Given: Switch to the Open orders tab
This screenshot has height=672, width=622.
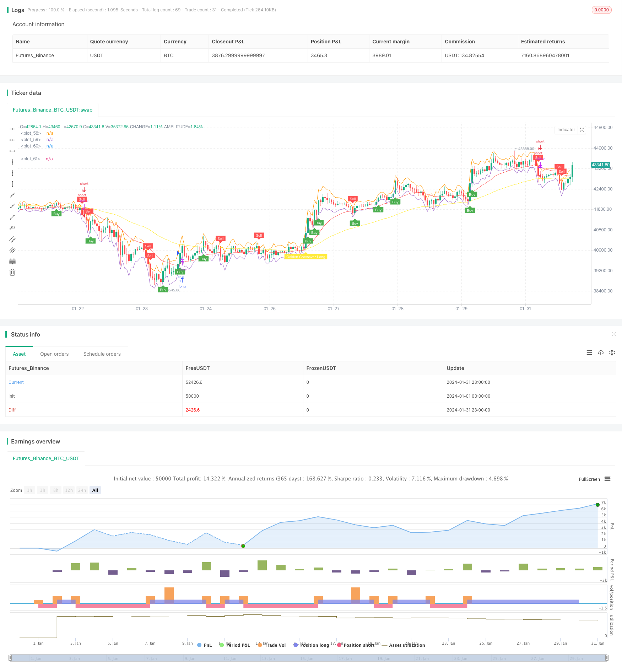Looking at the screenshot, I should click(x=54, y=354).
